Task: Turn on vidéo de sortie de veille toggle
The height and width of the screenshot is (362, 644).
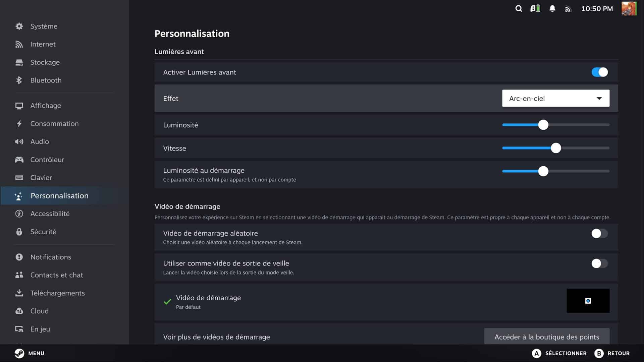Action: tap(599, 263)
